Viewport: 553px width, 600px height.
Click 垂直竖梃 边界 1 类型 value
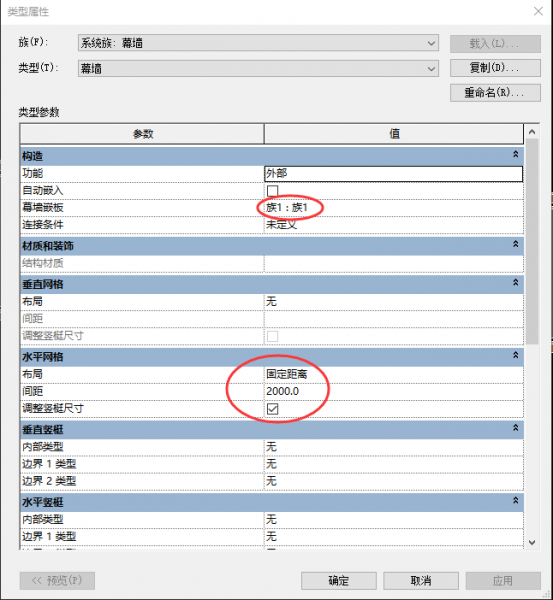271,464
